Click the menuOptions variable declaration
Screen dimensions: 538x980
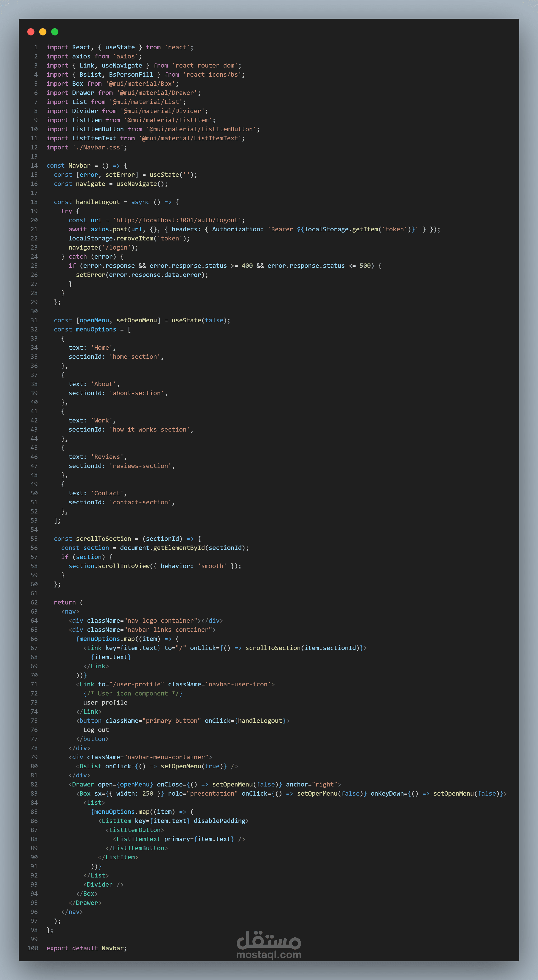point(96,330)
